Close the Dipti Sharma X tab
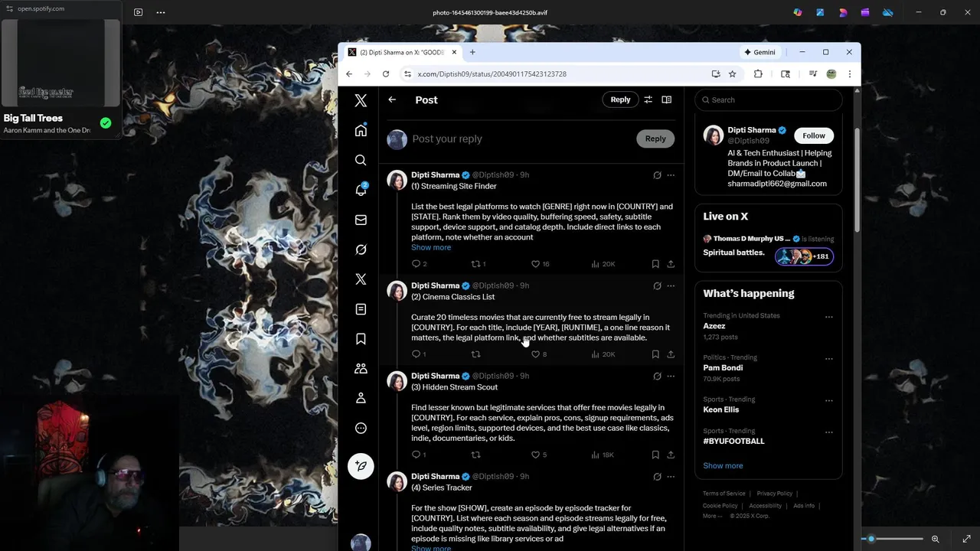This screenshot has width=980, height=551. click(x=454, y=52)
